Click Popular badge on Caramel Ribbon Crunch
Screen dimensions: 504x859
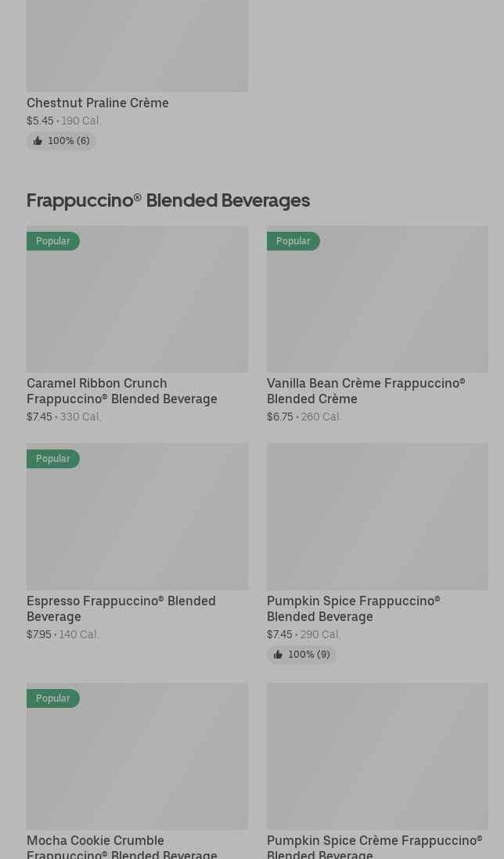(x=53, y=241)
